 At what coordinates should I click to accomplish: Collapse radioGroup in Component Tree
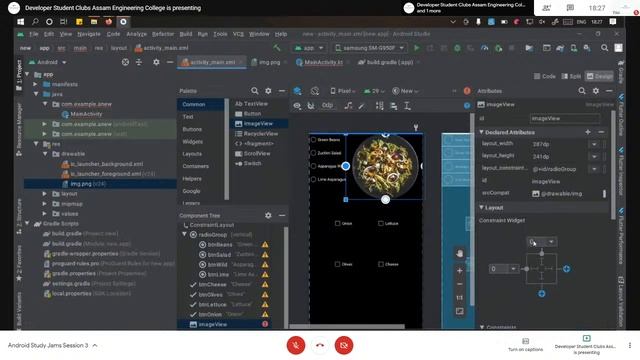184,234
